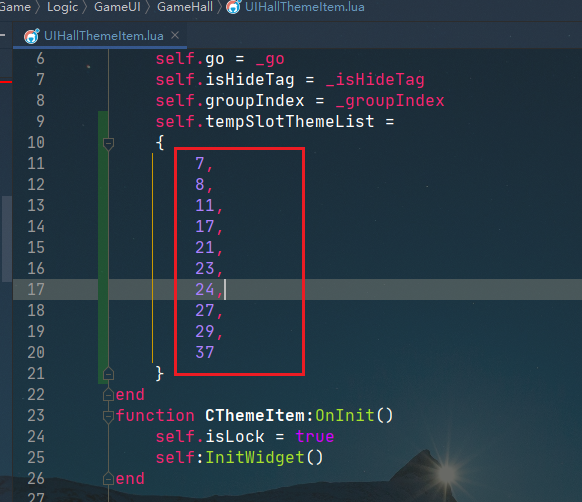Click fold end marker at line 22
The height and width of the screenshot is (502, 582).
click(108, 395)
